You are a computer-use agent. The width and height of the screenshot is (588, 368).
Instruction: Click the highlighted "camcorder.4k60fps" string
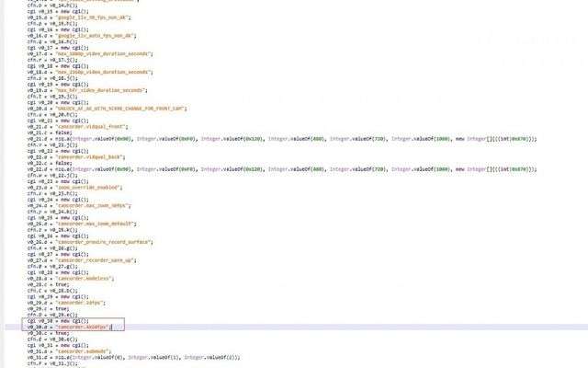coord(83,327)
